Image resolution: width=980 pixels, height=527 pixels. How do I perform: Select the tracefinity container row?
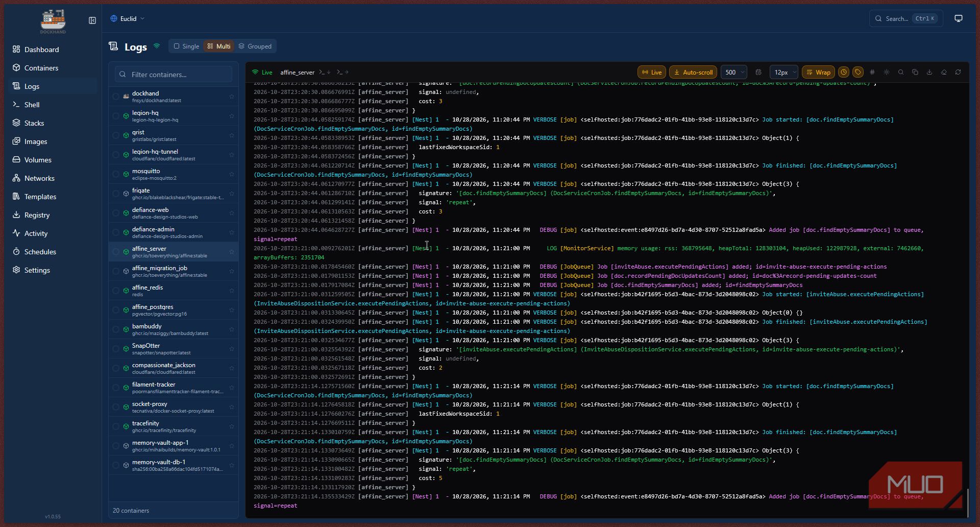tap(174, 426)
